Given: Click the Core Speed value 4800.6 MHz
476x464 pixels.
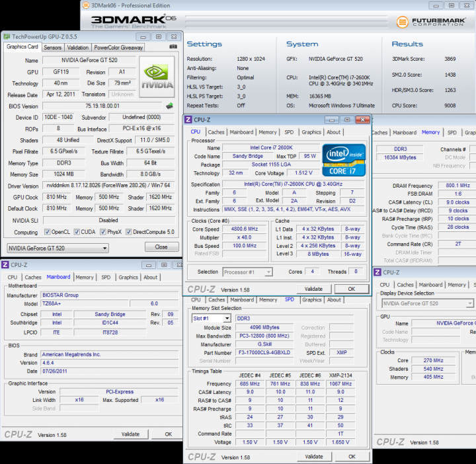Looking at the screenshot, I should click(x=245, y=229).
